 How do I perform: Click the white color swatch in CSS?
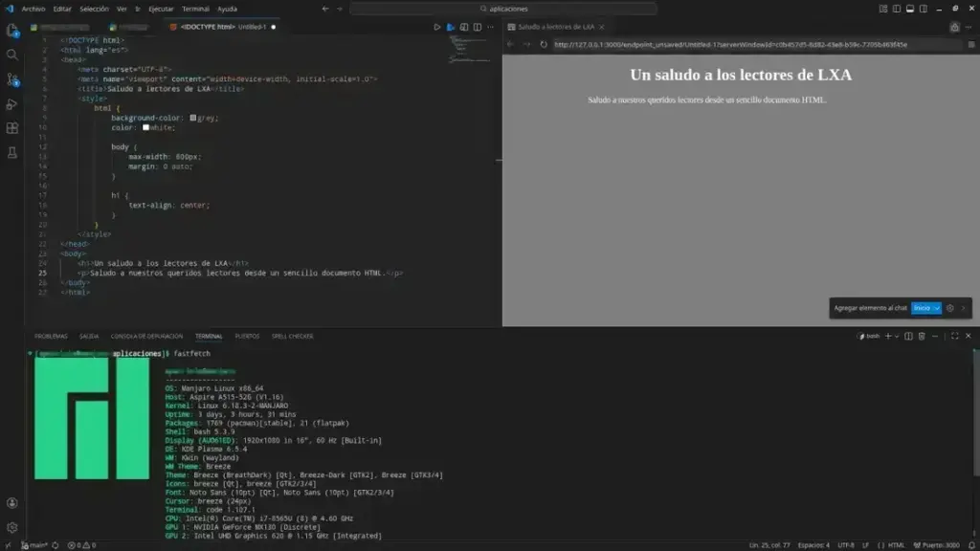point(145,127)
